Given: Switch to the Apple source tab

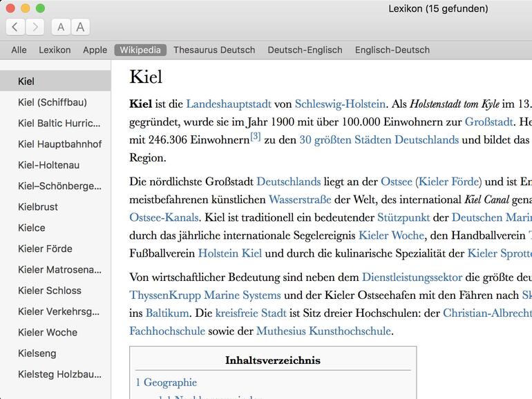Looking at the screenshot, I should 95,50.
